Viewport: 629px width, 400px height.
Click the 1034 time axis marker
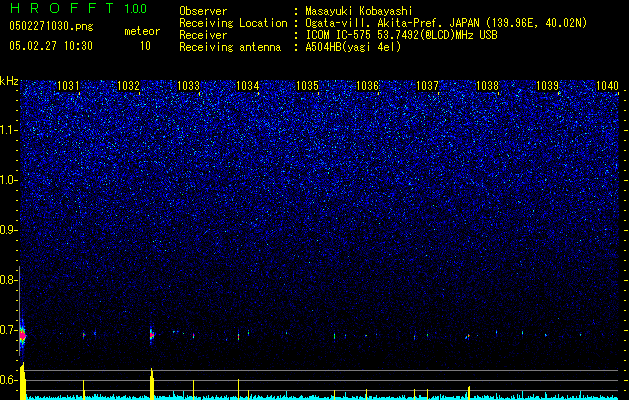click(x=248, y=85)
